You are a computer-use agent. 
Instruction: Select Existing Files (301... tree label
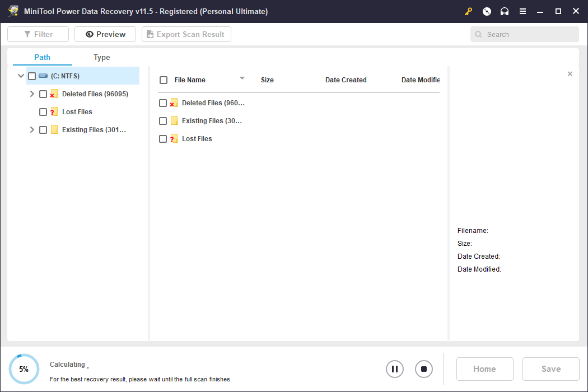(94, 130)
